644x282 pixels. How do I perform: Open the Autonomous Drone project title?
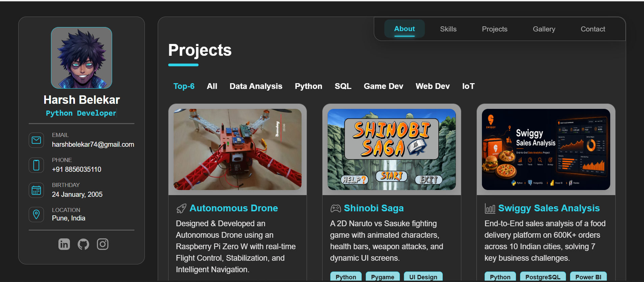coord(234,208)
